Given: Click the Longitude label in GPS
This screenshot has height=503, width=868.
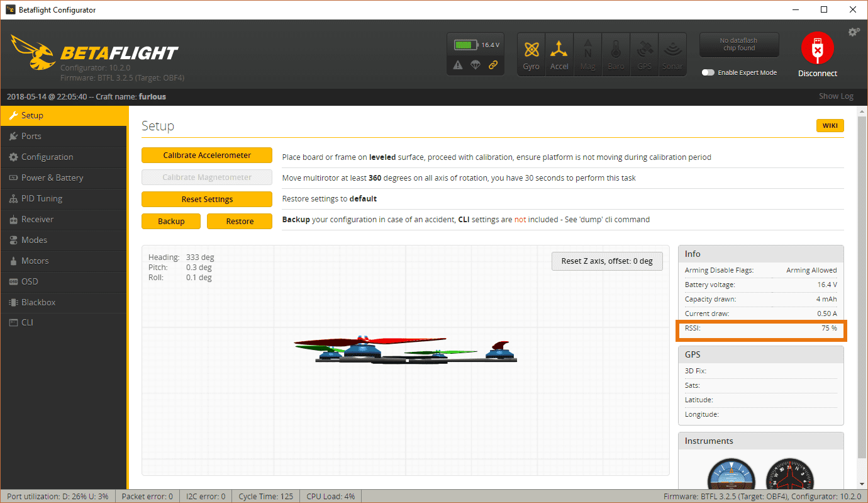Looking at the screenshot, I should pyautogui.click(x=702, y=414).
